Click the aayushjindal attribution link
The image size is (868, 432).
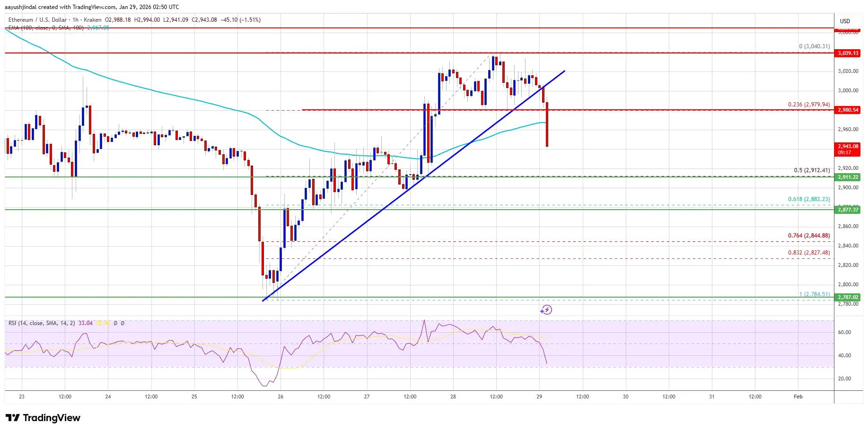coord(20,7)
